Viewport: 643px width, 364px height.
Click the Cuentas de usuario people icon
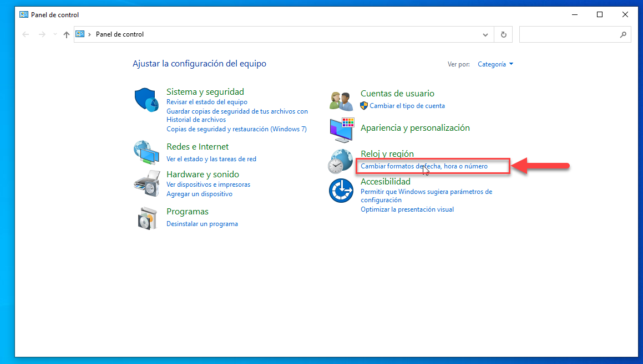click(341, 101)
